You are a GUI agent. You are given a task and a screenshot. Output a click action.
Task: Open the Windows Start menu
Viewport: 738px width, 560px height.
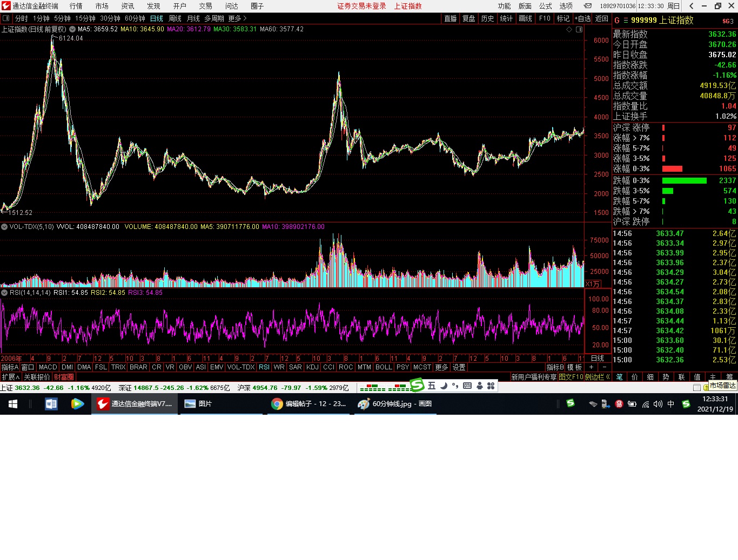[13, 404]
